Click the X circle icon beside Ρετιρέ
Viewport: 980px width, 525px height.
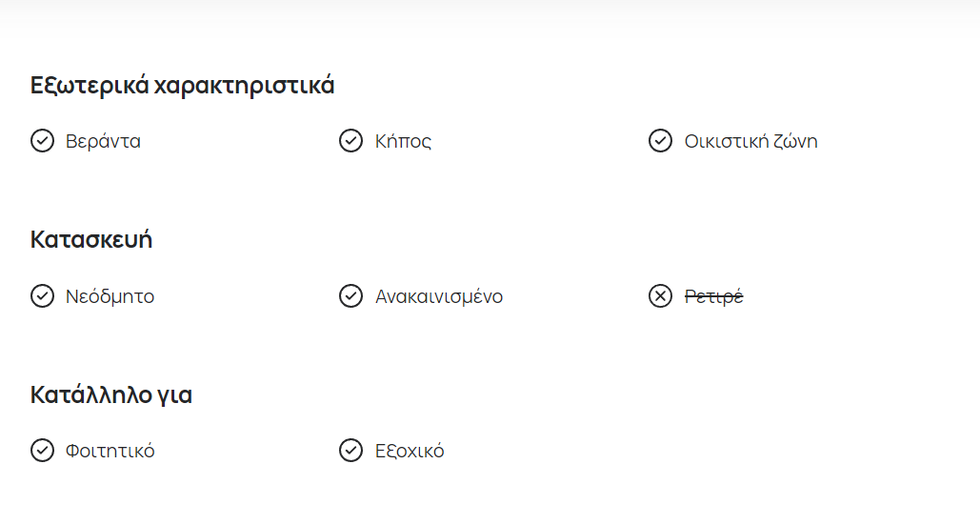pyautogui.click(x=660, y=295)
